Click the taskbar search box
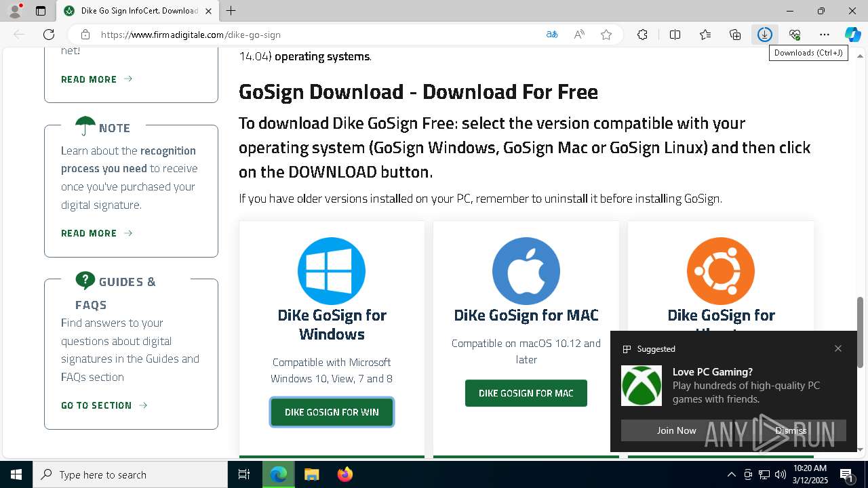Screen dimensions: 868x488 point(130,474)
